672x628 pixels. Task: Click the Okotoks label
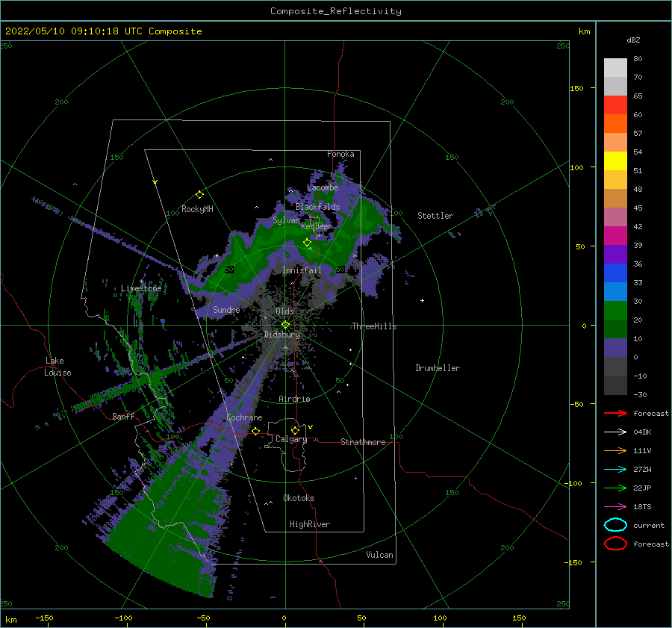(x=299, y=498)
